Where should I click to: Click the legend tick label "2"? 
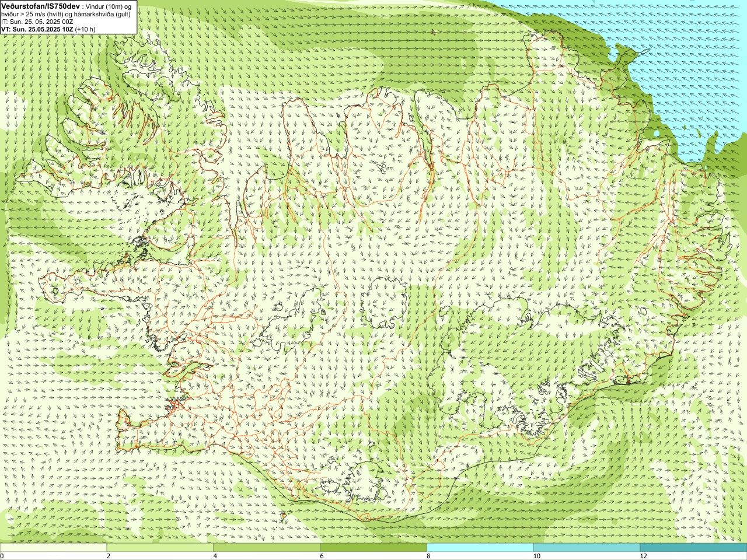tap(109, 556)
